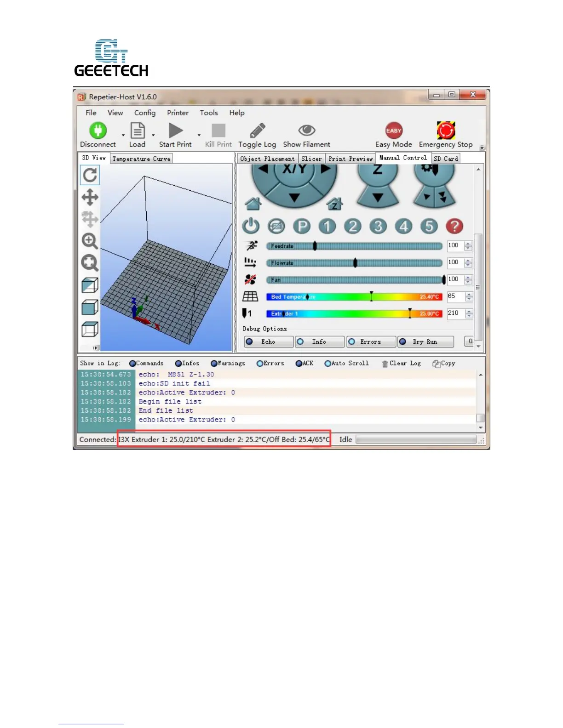Run custom script button 2

(x=353, y=226)
